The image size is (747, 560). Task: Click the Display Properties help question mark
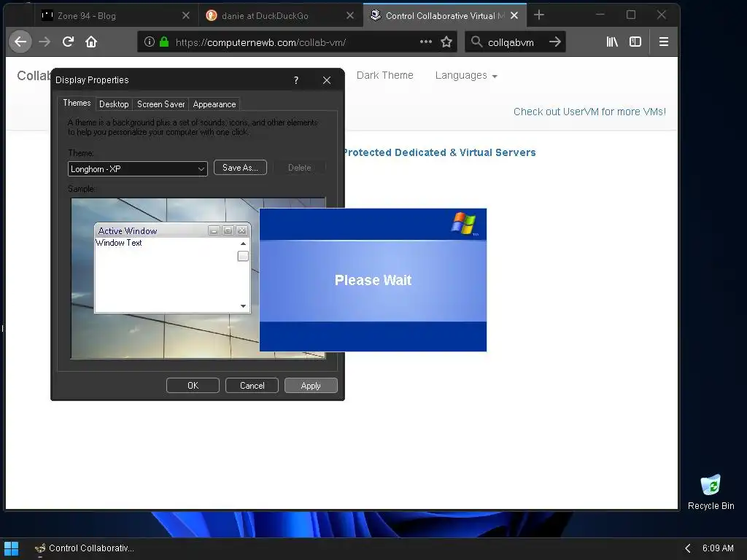pos(296,80)
